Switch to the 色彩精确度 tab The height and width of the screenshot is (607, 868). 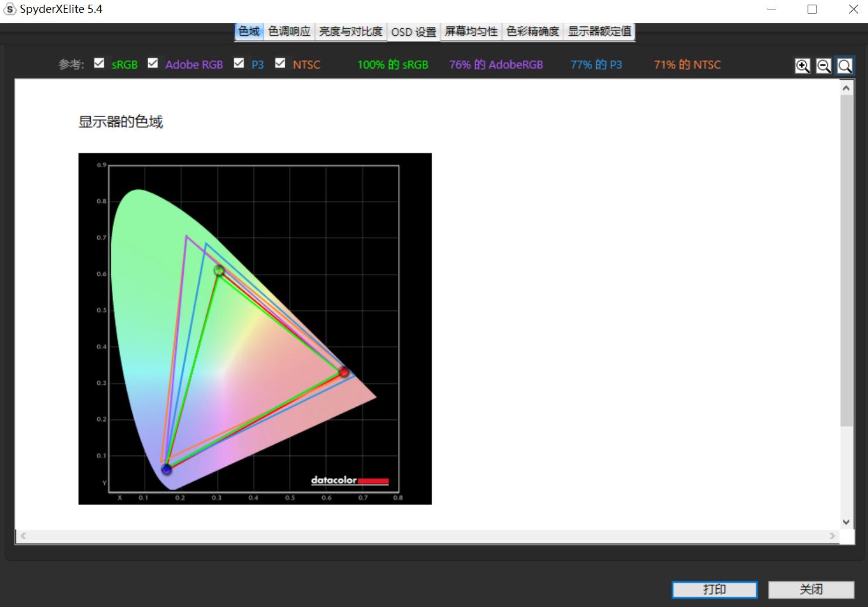coord(533,32)
